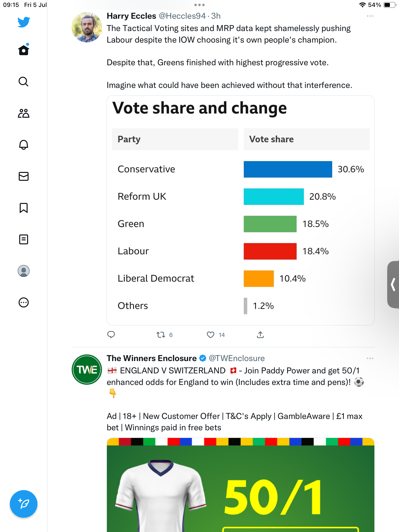Open the Notifications bell icon
The height and width of the screenshot is (532, 399).
(x=24, y=145)
